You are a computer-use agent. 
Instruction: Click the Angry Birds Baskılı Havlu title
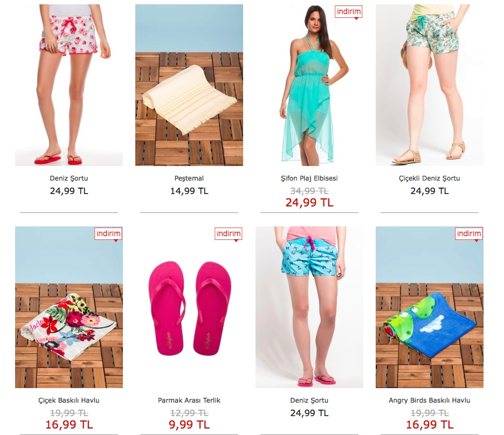click(430, 401)
